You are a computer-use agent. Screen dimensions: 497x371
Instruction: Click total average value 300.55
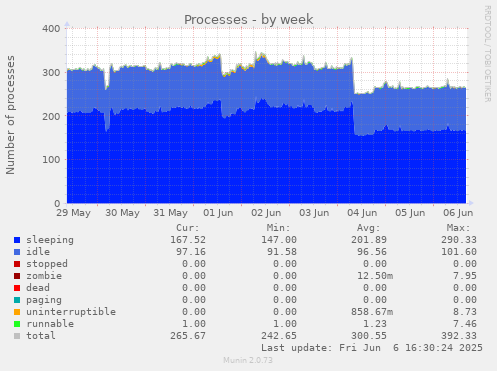click(369, 336)
